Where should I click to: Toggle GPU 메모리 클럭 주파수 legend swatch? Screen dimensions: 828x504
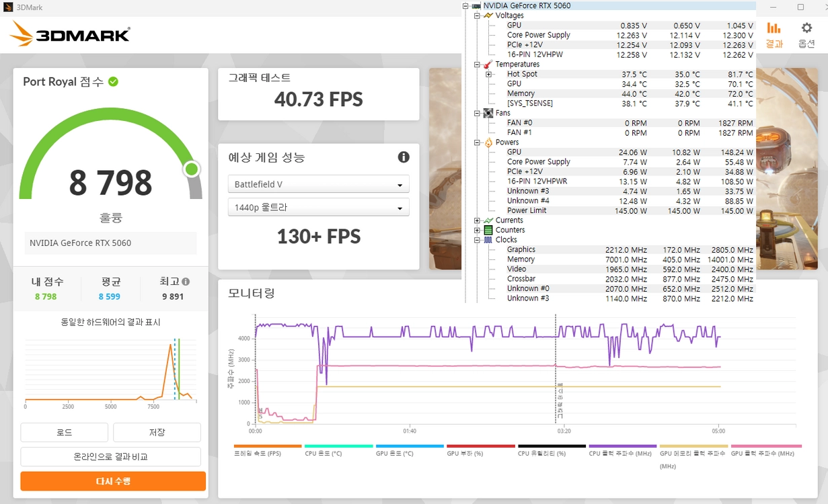(693, 446)
